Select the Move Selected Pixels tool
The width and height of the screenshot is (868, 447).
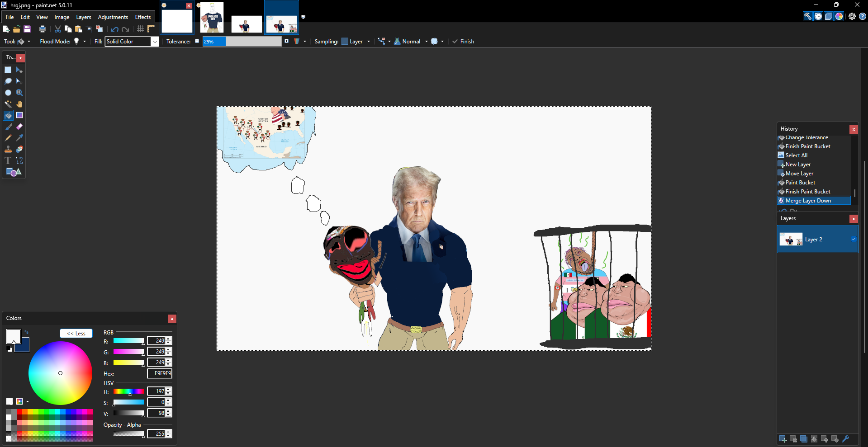19,70
